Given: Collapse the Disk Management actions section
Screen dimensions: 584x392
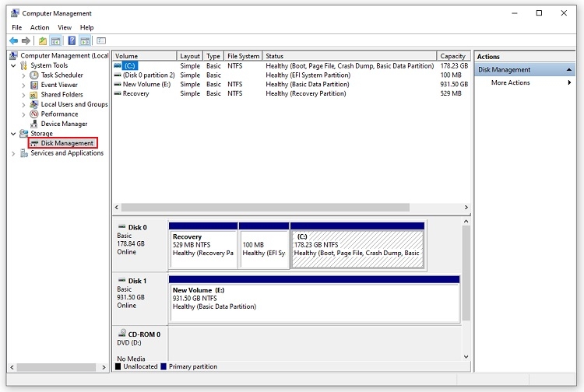Looking at the screenshot, I should coord(569,69).
